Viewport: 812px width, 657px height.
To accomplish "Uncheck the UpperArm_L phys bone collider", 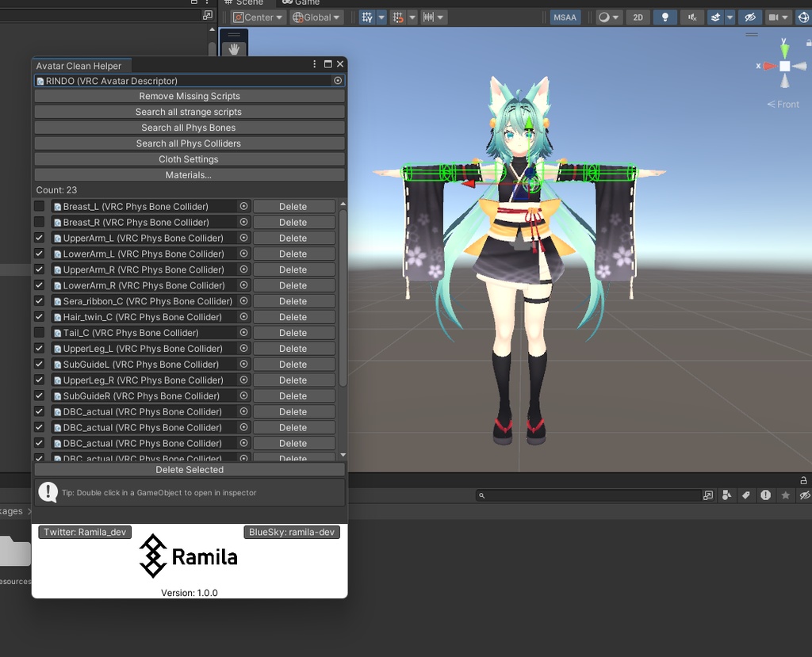I will click(x=39, y=238).
